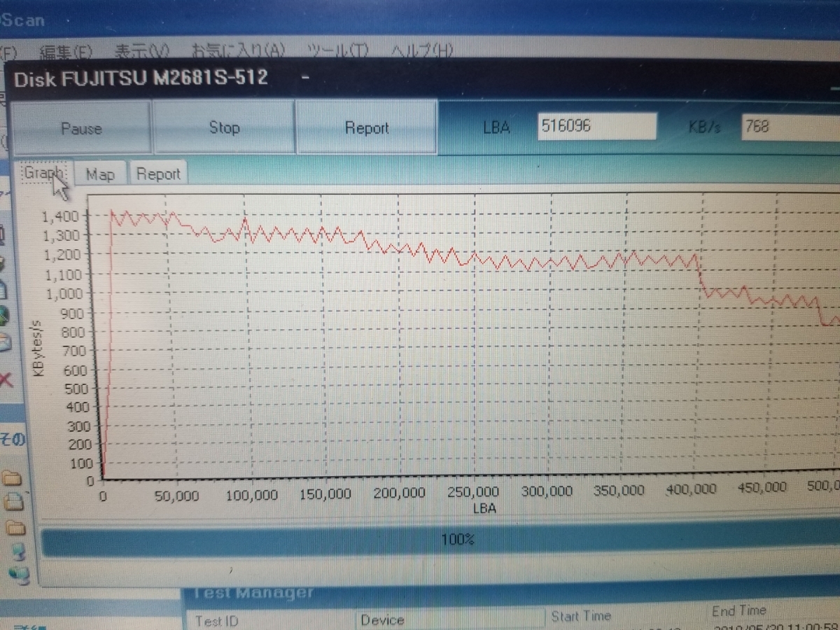Screen dimensions: 840x630
Task: Open the 表示(V) menu in background window
Action: (x=141, y=51)
